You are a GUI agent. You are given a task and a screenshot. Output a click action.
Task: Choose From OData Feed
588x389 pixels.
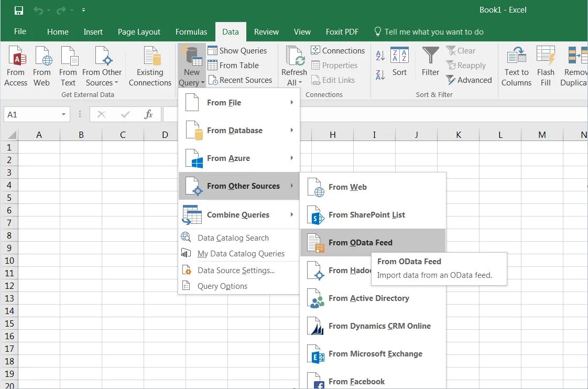[373, 242]
